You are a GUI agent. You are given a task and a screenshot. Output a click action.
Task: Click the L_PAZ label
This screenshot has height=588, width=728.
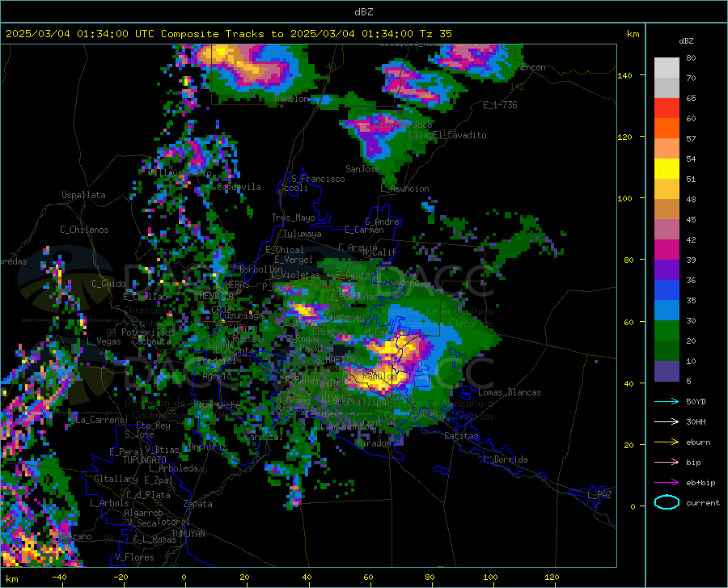599,495
